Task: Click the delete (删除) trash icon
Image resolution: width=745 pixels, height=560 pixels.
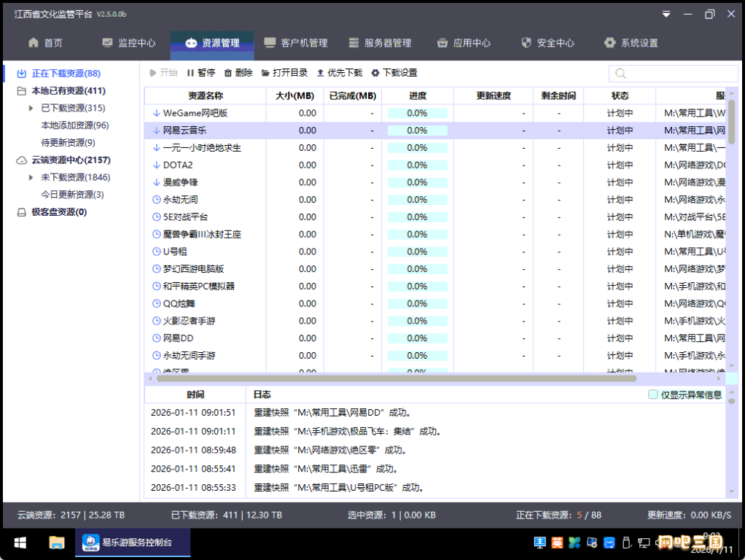Action: [x=228, y=73]
